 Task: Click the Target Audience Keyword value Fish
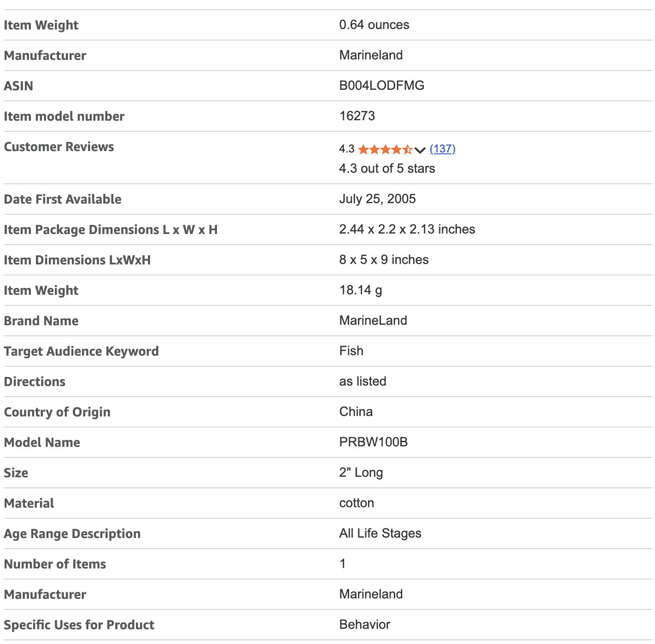pos(351,351)
